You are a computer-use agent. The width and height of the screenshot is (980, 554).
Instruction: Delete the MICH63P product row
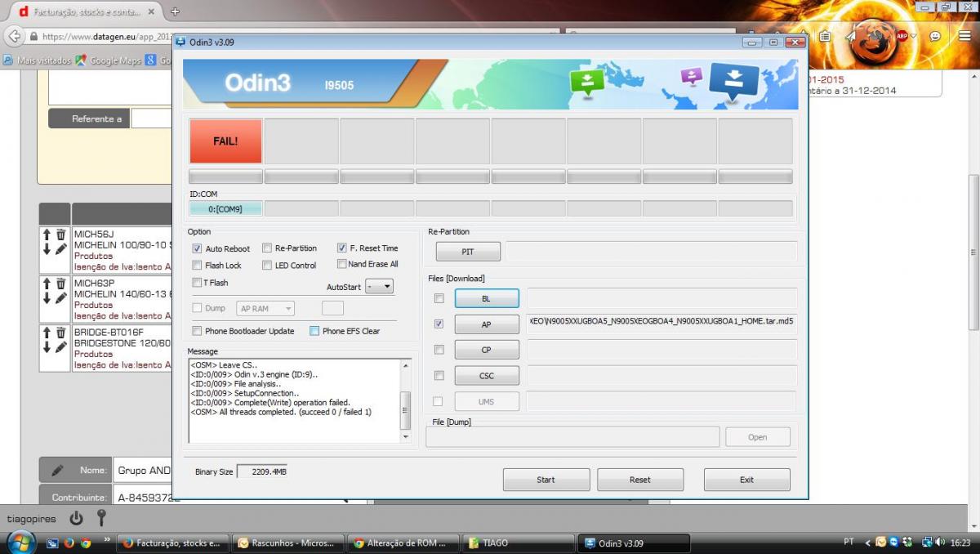[x=60, y=284]
